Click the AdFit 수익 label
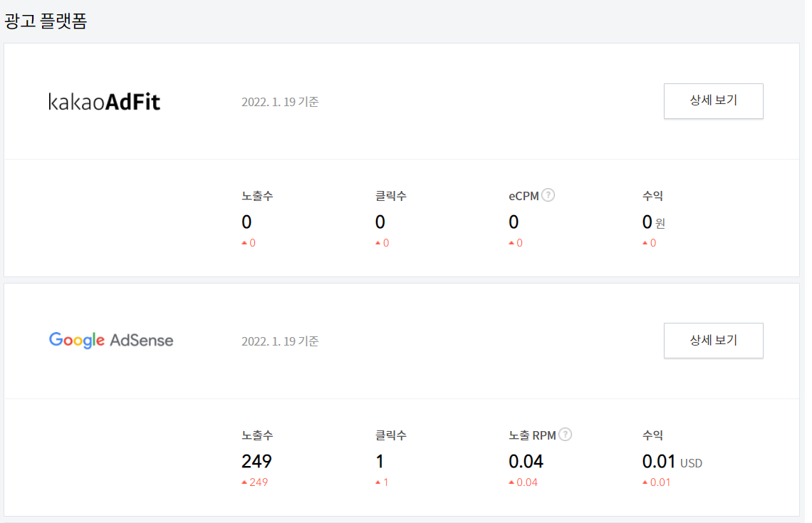This screenshot has height=523, width=812. point(652,196)
